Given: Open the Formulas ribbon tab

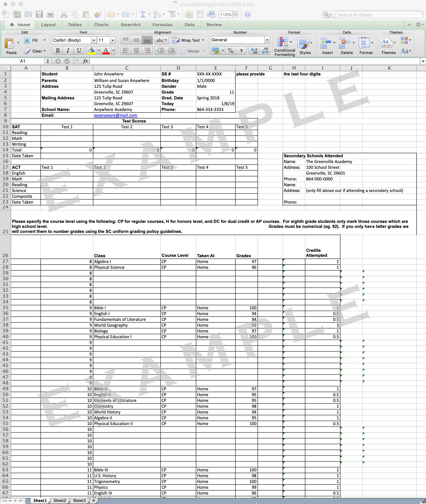Looking at the screenshot, I should point(162,25).
